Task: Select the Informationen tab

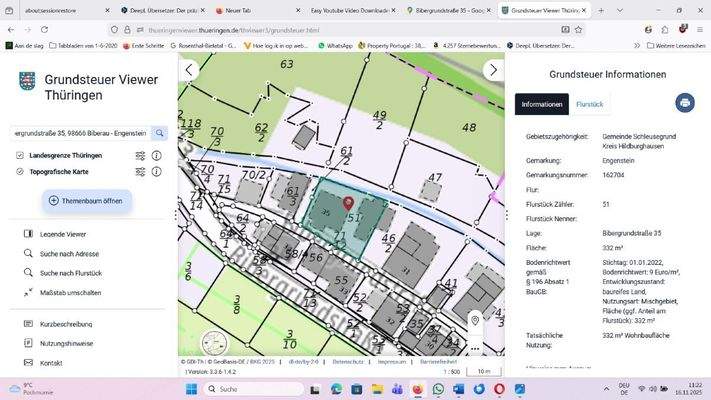Action: 541,104
